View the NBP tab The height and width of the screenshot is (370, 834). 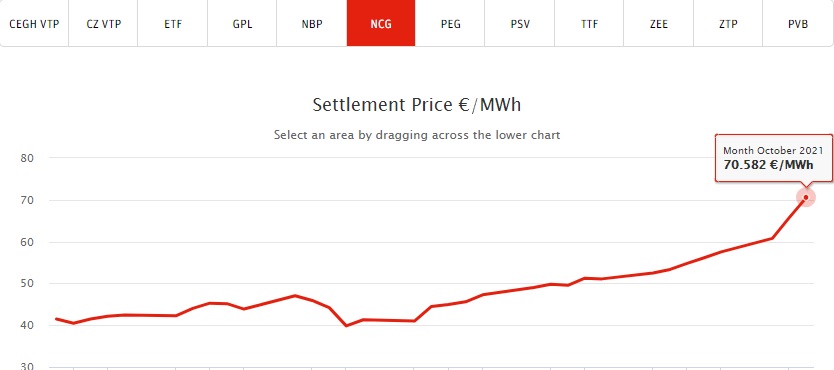coord(312,23)
